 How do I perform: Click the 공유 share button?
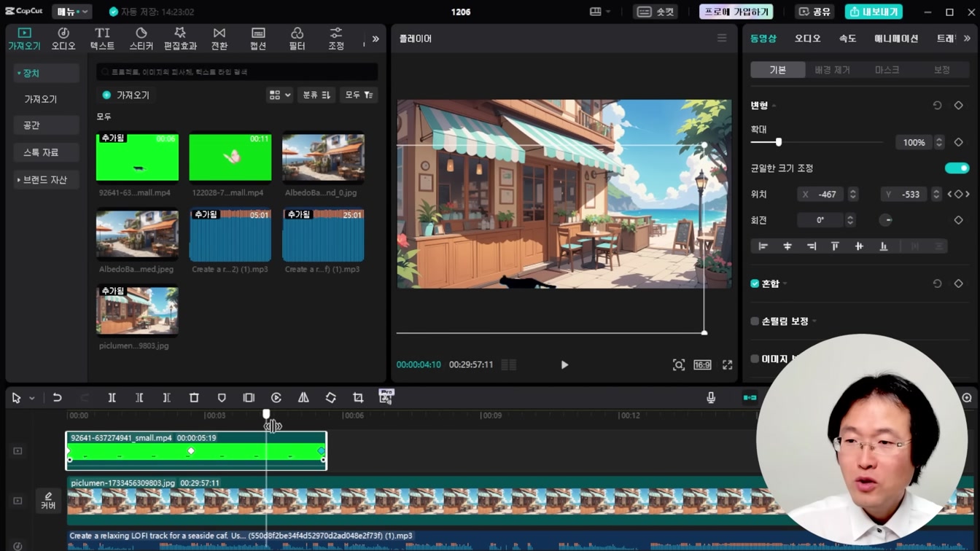(x=814, y=12)
